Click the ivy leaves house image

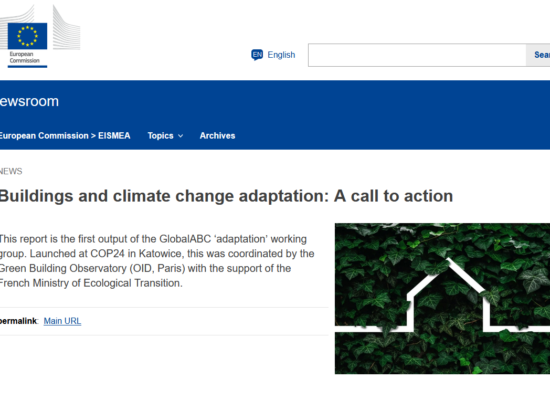[442, 299]
